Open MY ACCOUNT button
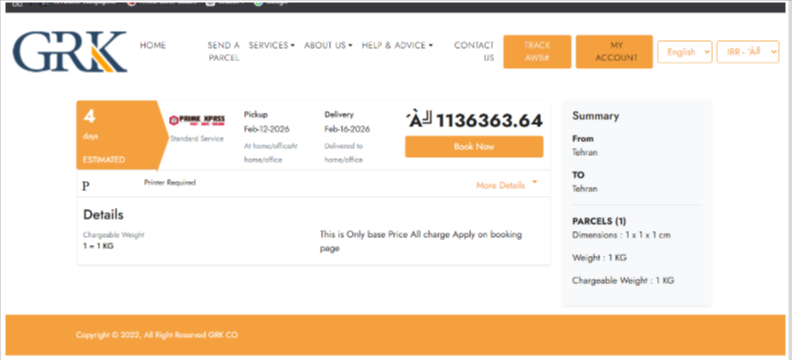This screenshot has height=360, width=792. click(614, 52)
